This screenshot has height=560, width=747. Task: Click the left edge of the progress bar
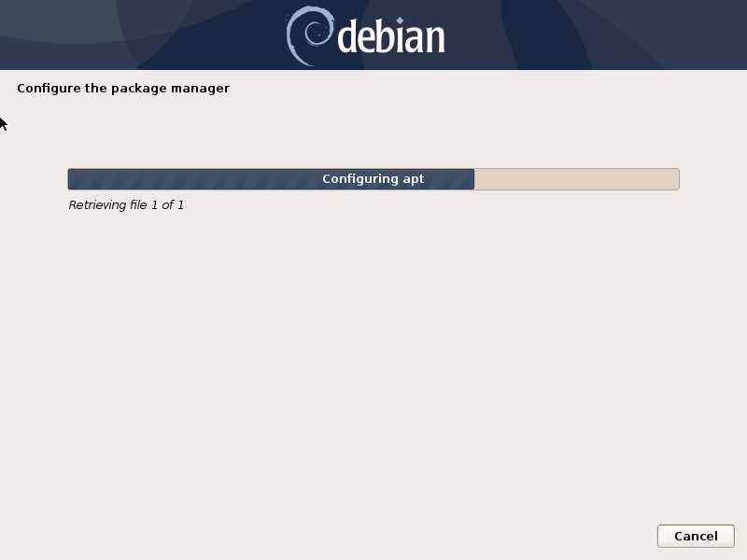[x=69, y=179]
